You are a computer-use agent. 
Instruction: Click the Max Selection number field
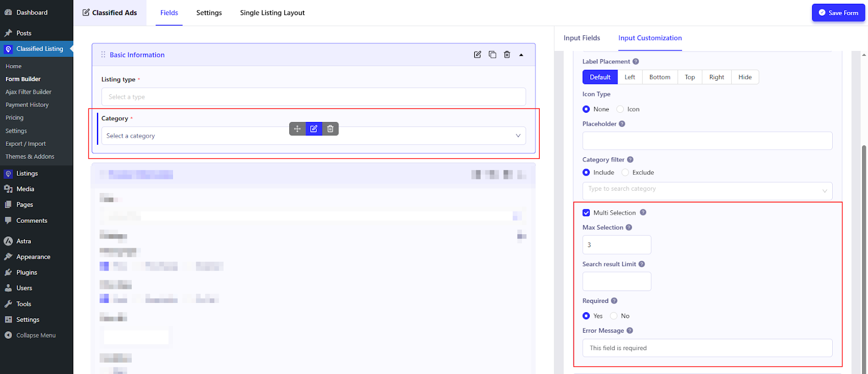tap(617, 244)
